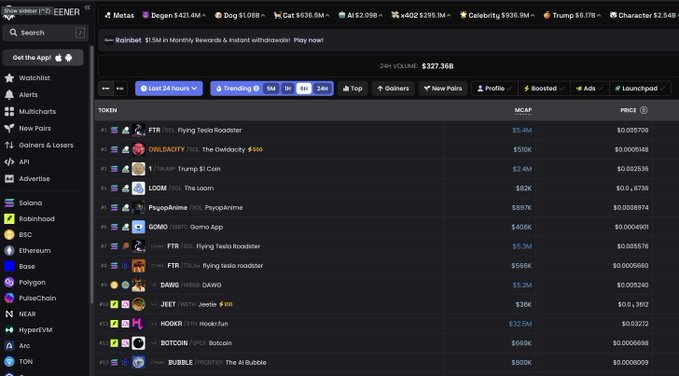Click the BOTCOIN token logo
The image size is (679, 376).
tap(139, 343)
